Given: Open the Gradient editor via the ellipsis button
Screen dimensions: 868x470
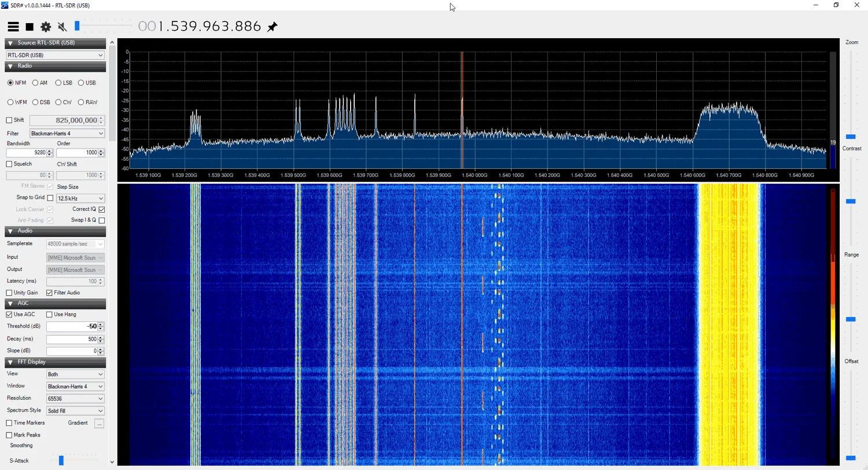Looking at the screenshot, I should pos(98,423).
